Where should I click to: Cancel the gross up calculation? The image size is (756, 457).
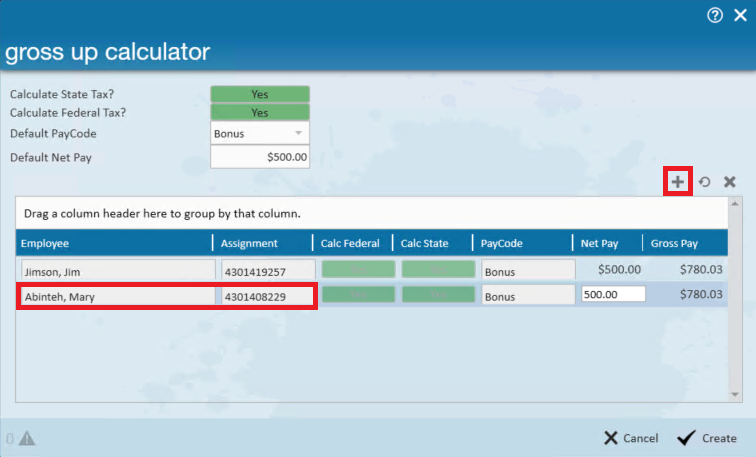tap(631, 438)
